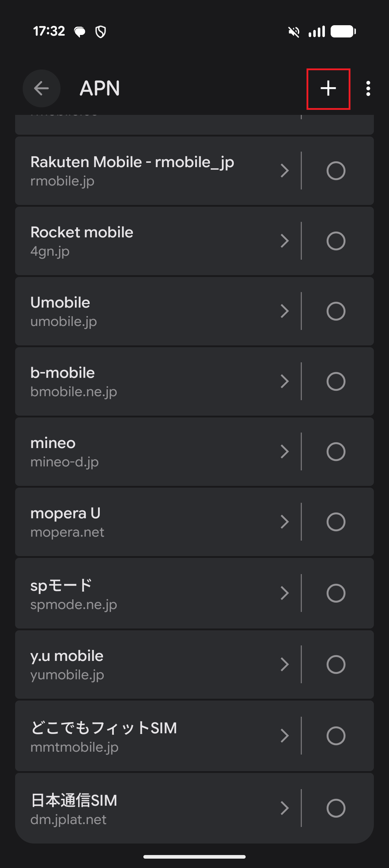Tap the battery indicator icon
This screenshot has width=389, height=868.
343,32
